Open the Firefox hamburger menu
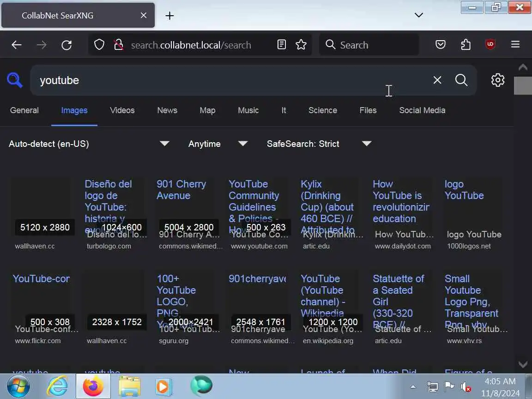The width and height of the screenshot is (532, 399). click(515, 44)
